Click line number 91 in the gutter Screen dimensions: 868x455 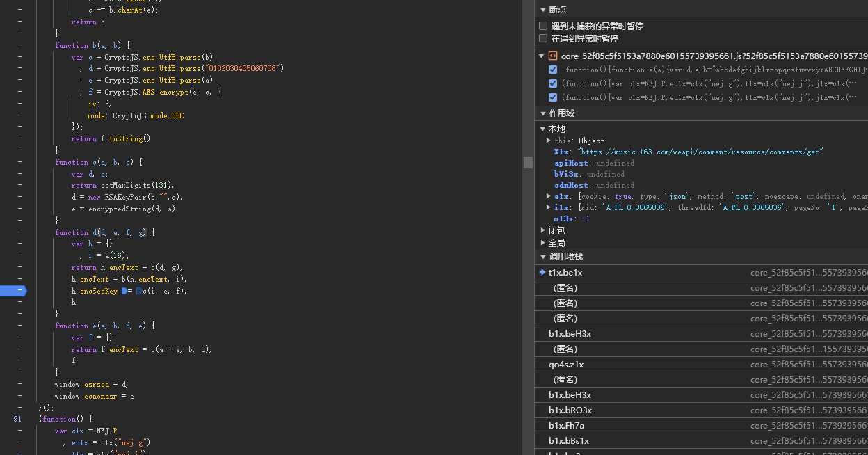click(x=18, y=419)
